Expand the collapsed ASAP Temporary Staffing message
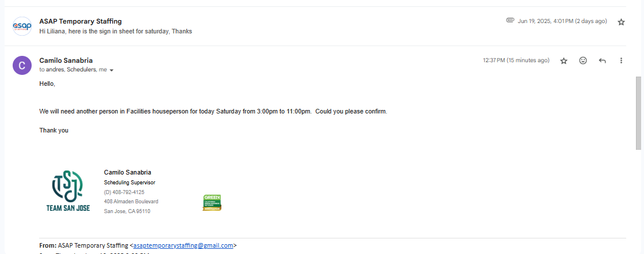644x254 pixels. [287, 26]
